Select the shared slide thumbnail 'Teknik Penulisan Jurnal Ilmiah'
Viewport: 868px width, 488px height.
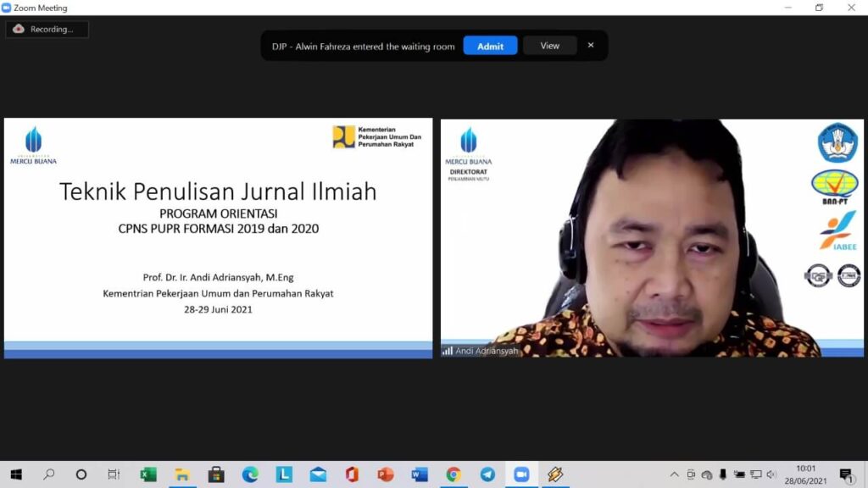click(x=218, y=238)
